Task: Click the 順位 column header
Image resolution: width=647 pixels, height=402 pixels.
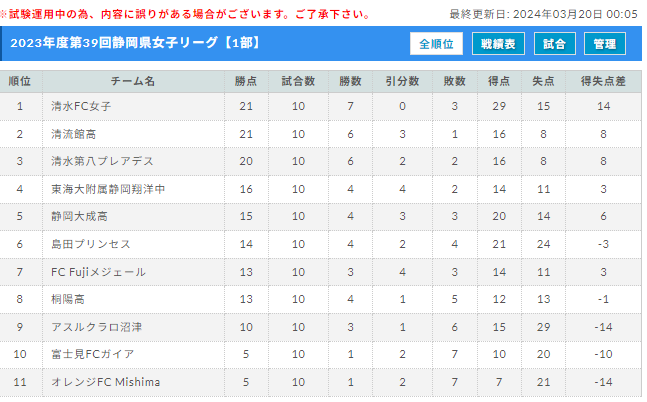Action: coord(20,81)
